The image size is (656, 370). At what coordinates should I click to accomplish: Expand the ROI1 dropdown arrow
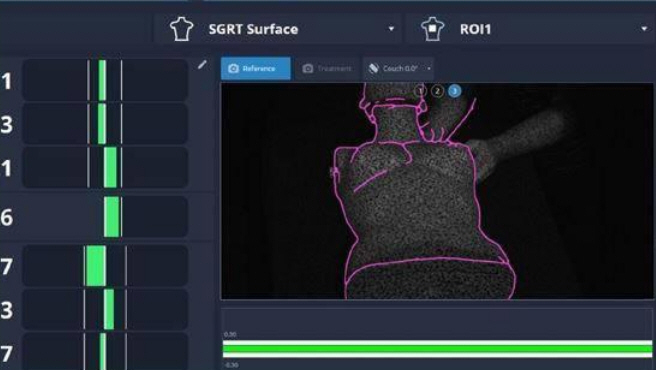tap(644, 29)
